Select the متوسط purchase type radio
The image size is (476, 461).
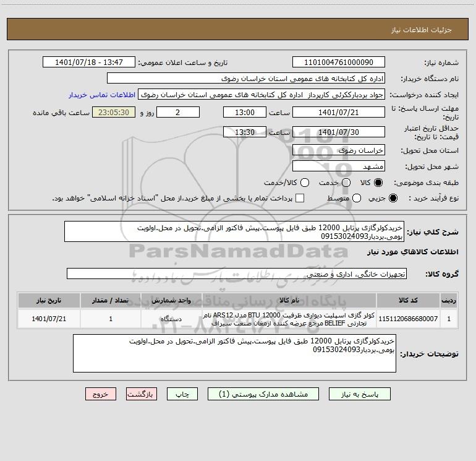357,198
